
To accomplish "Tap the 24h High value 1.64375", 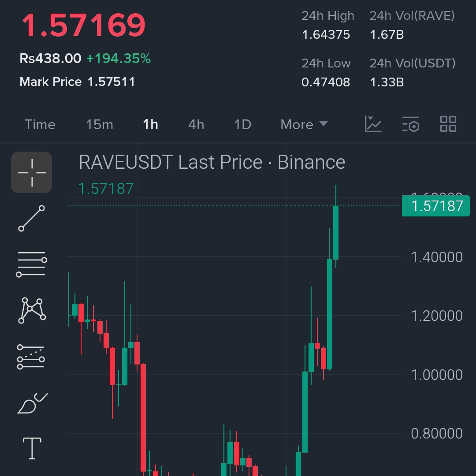I will point(326,35).
